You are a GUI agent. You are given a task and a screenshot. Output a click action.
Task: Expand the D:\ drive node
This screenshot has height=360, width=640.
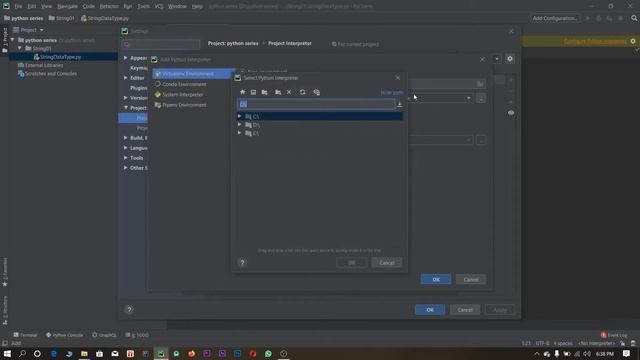pos(240,124)
